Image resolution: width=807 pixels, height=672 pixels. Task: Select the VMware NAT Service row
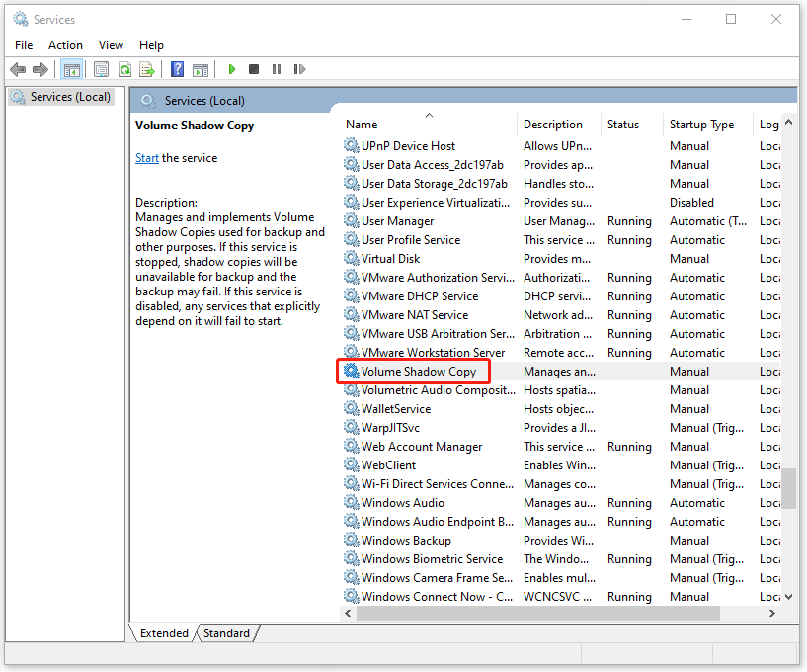(561, 314)
